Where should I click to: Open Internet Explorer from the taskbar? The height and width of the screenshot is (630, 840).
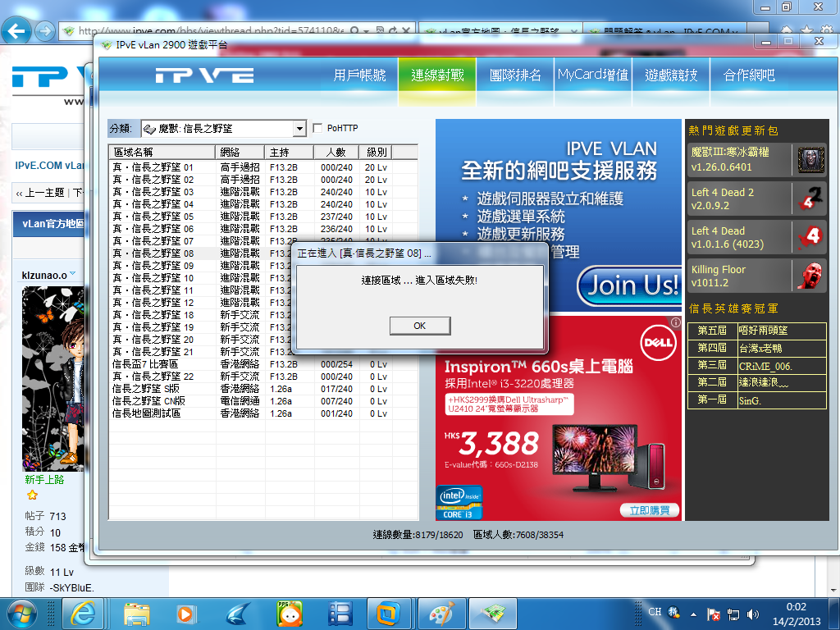(84, 613)
